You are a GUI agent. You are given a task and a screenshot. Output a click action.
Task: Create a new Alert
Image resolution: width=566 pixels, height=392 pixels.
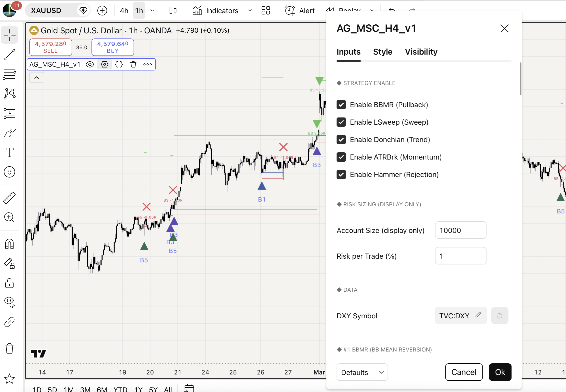pos(300,10)
